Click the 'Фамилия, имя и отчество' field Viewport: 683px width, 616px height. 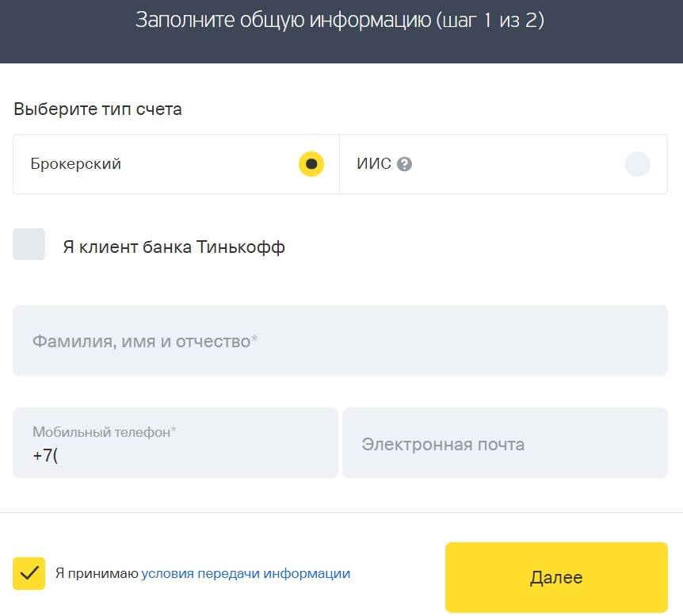[x=340, y=341]
